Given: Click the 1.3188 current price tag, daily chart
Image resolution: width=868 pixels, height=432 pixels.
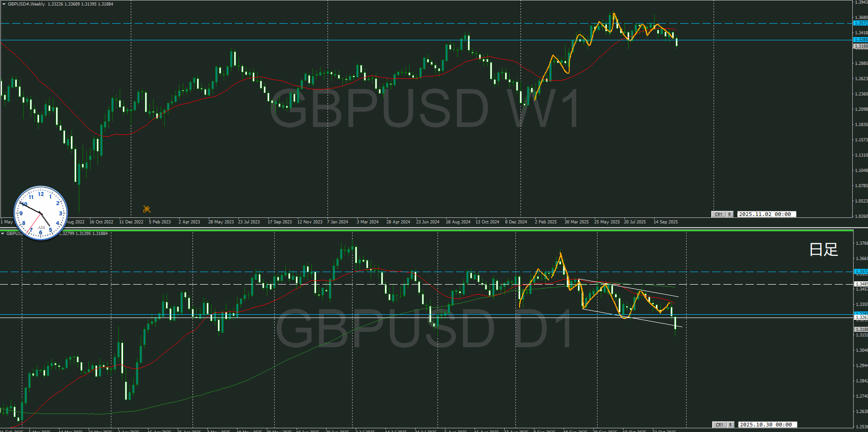Looking at the screenshot, I should click(x=861, y=329).
